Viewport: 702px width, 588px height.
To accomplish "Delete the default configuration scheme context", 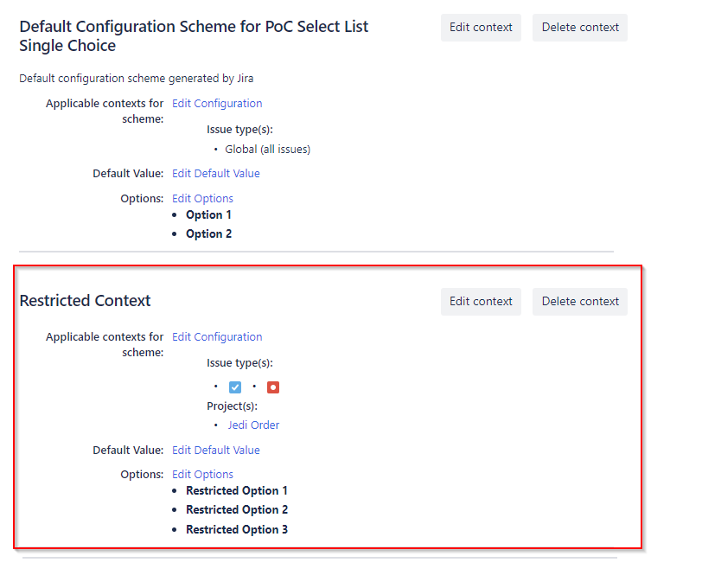I will [x=580, y=28].
